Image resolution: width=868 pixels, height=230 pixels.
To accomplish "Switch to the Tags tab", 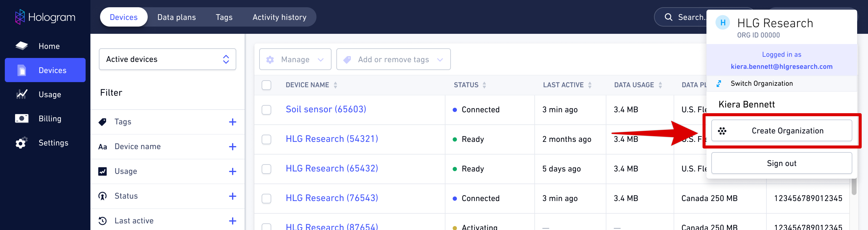I will pyautogui.click(x=224, y=17).
